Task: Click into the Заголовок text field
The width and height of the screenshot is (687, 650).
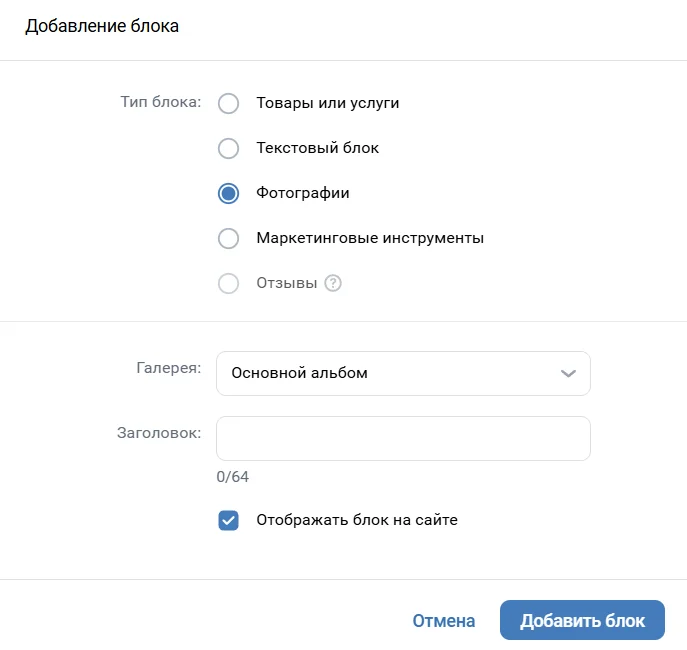Action: tap(403, 438)
